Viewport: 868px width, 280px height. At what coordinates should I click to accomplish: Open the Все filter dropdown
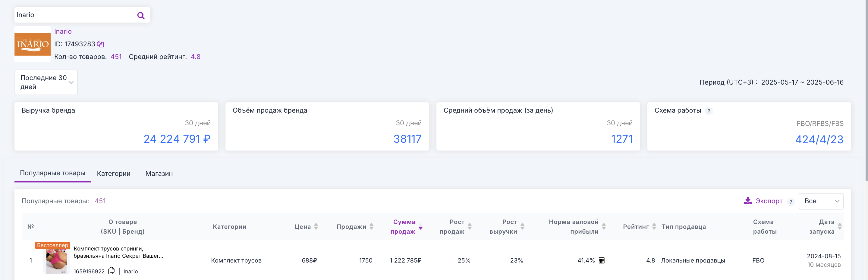[x=821, y=201]
